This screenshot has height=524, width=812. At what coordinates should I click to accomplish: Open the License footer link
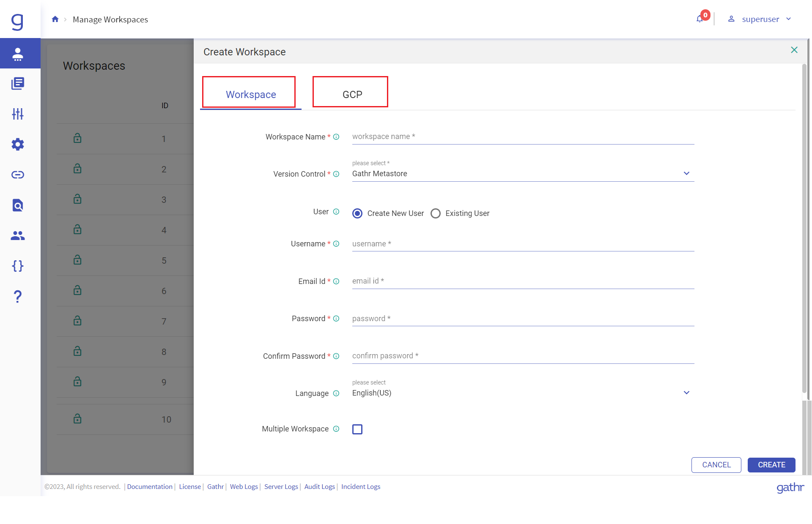click(x=190, y=487)
